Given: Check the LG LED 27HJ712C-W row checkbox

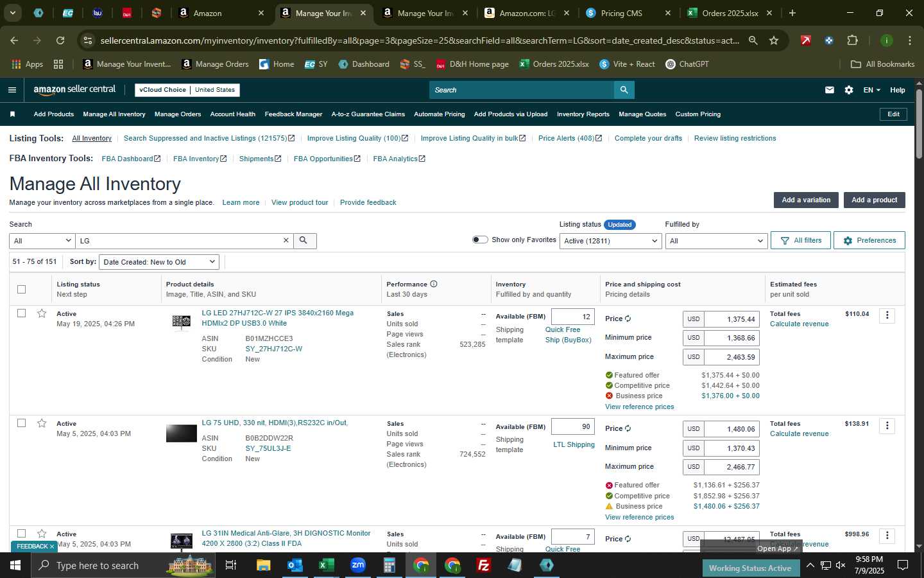Looking at the screenshot, I should pyautogui.click(x=21, y=313).
